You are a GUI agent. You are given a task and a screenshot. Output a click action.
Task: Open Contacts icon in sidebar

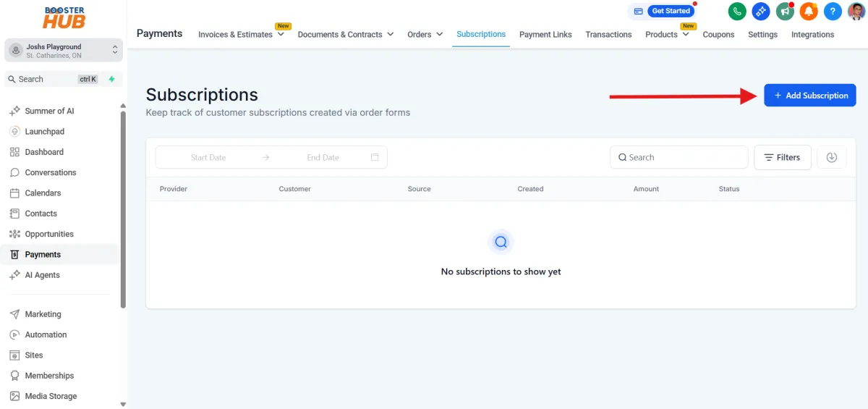[14, 214]
